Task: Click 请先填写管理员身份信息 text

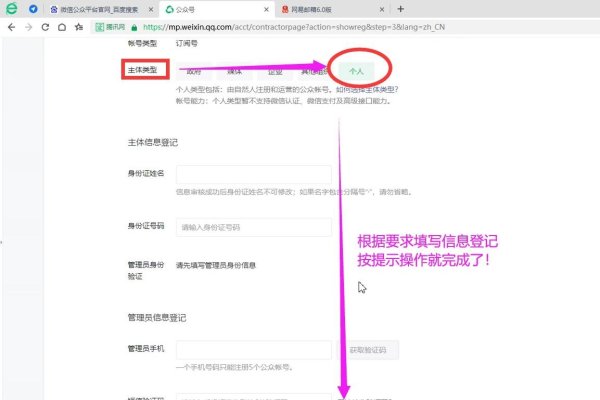Action: (x=216, y=265)
